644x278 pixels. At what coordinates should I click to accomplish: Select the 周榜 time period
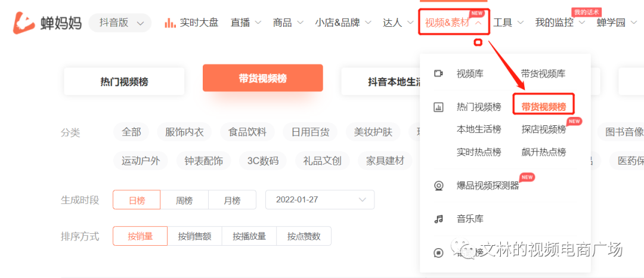(184, 200)
